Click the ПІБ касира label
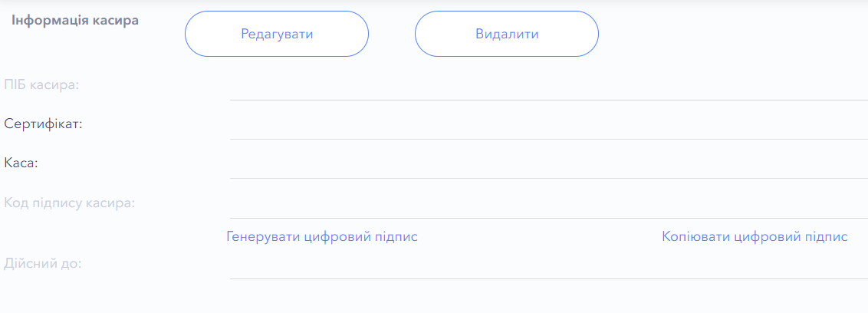Viewport: 868px width, 313px height. coord(42,84)
